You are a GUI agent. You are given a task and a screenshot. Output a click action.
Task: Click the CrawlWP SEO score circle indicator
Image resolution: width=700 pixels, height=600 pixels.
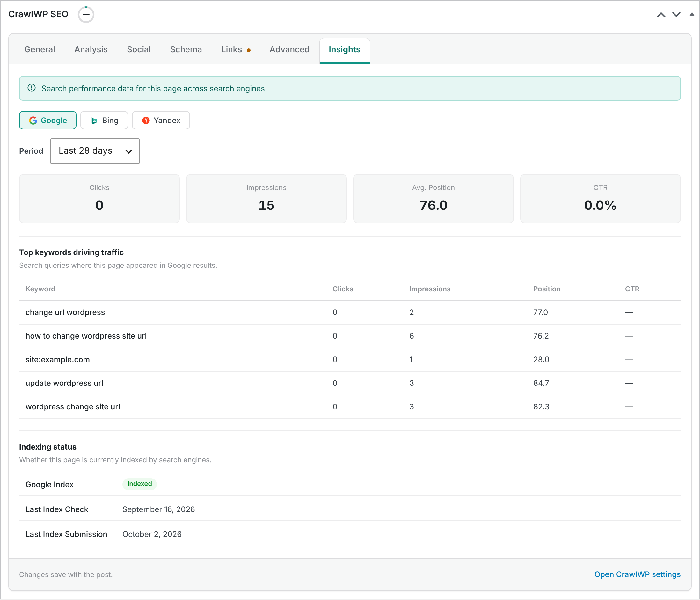click(86, 15)
